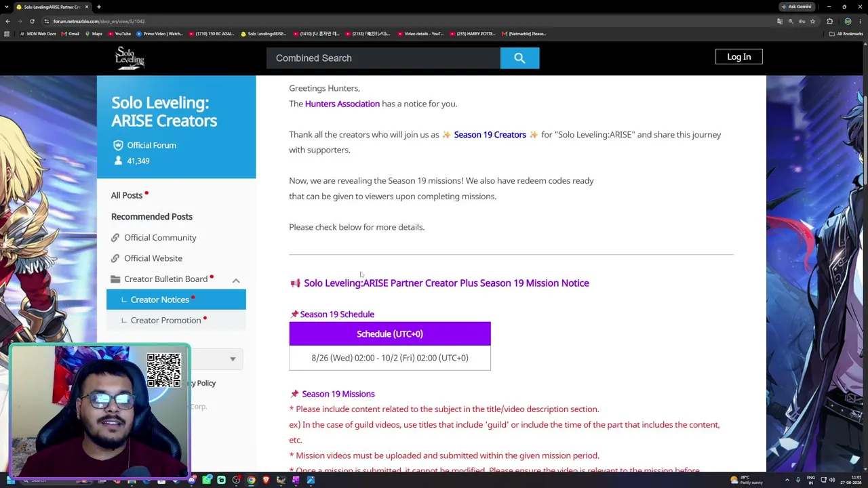Open the Chrome apps grid in bookmarks bar

[x=7, y=34]
